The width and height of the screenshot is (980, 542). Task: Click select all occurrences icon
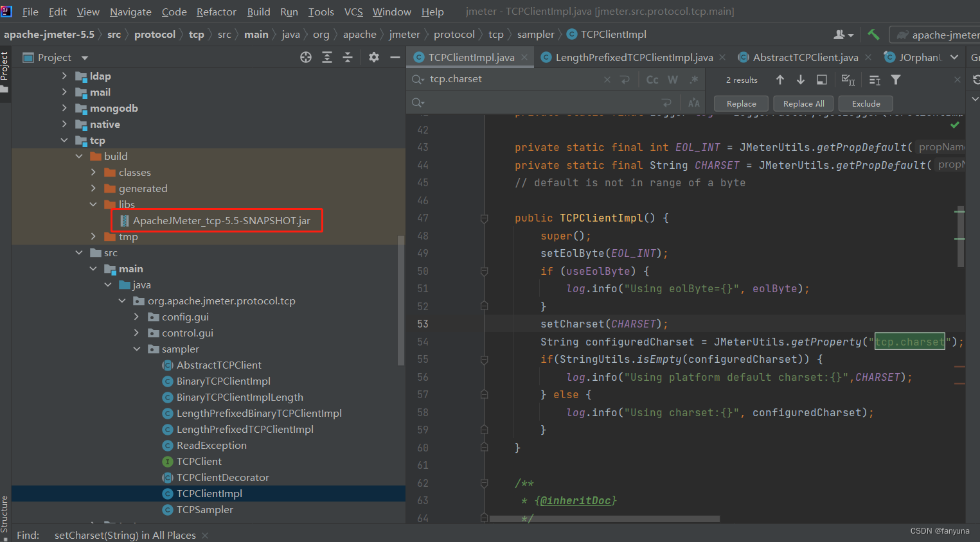pos(848,80)
